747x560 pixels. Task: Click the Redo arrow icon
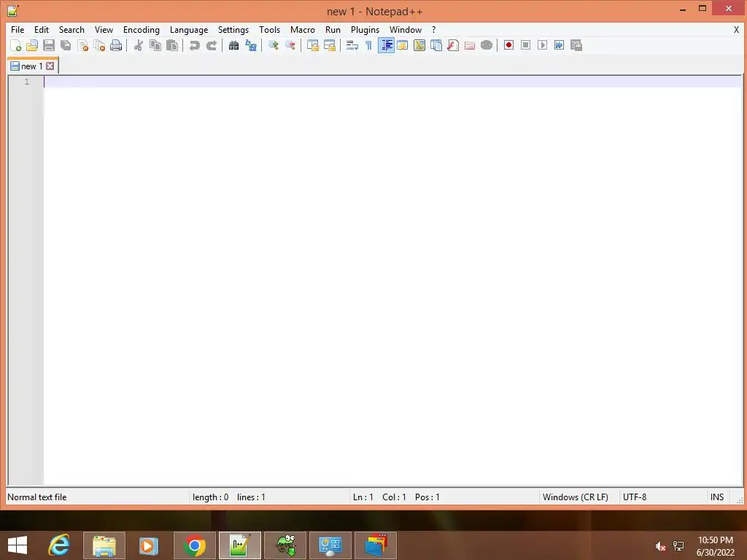212,45
